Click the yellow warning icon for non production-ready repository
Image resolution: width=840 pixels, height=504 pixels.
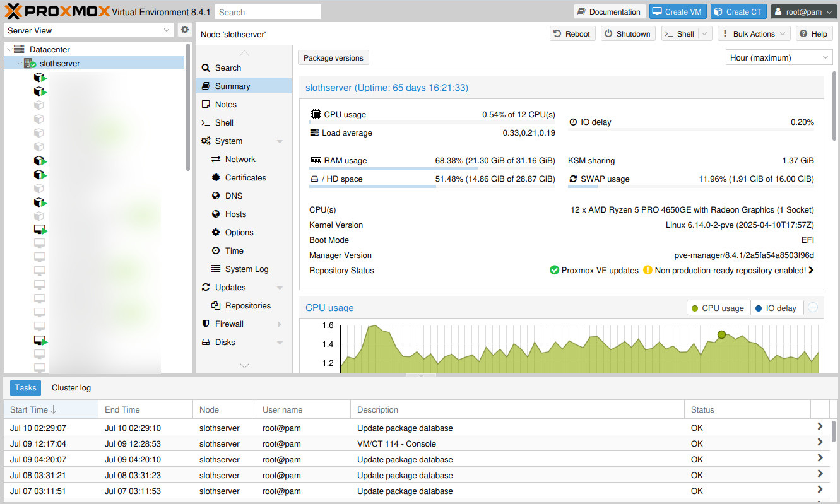648,270
